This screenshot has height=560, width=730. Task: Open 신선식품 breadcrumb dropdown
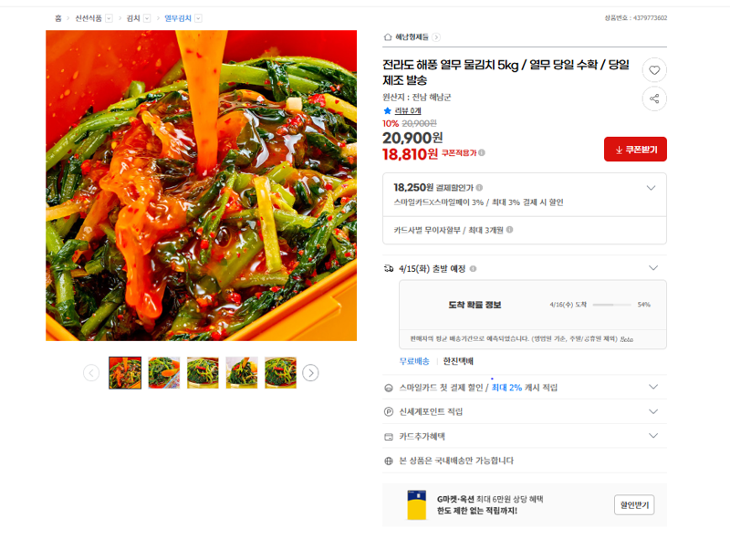pyautogui.click(x=109, y=18)
